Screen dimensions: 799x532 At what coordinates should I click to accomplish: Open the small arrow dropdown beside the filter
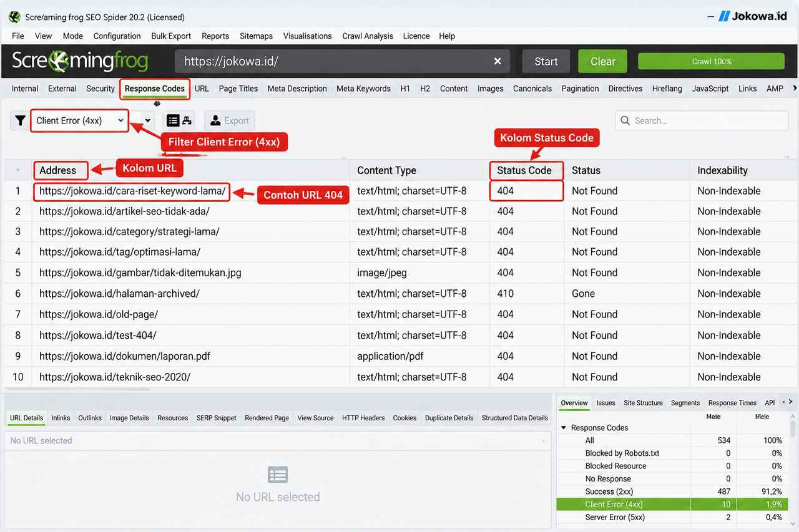(x=148, y=121)
